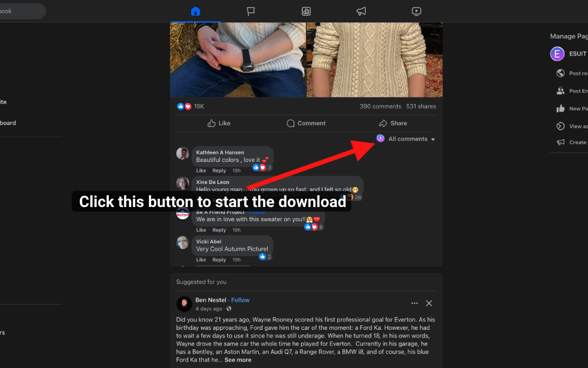Open the Video play icon tab

(x=417, y=11)
